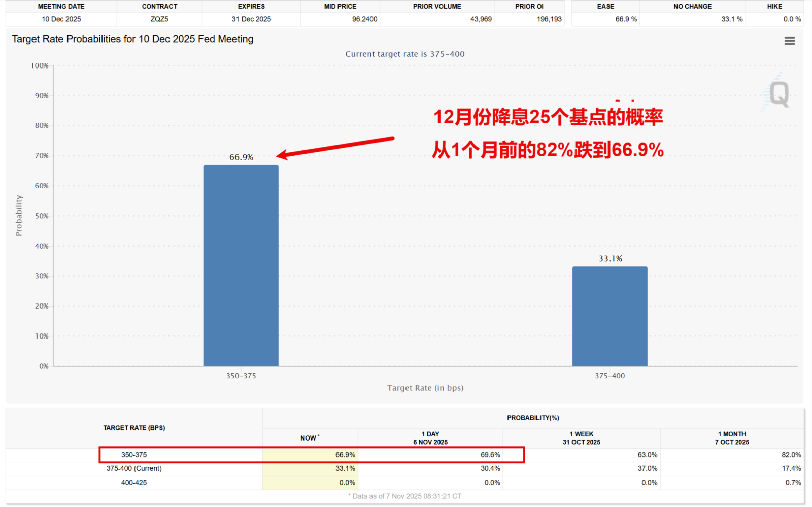Select the EXPIRES cell showing 31 Dec 2025

(251, 19)
